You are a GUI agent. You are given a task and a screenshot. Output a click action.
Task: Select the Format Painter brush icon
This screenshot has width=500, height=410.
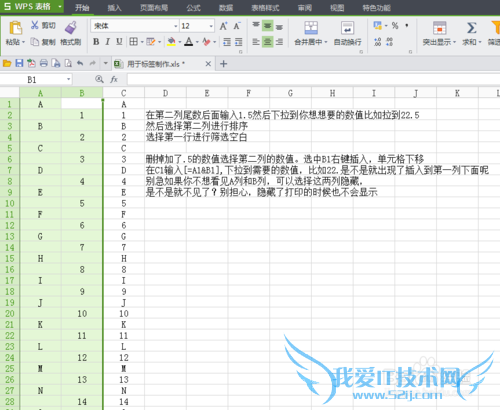click(x=70, y=27)
